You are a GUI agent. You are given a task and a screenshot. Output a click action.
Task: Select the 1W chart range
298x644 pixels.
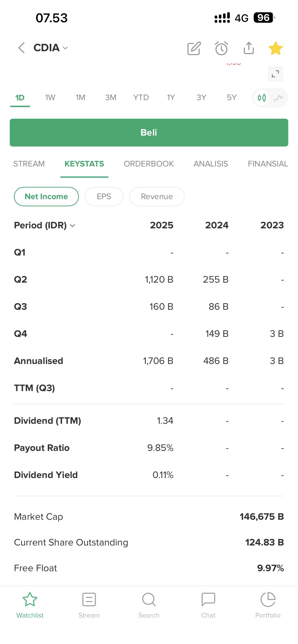(x=50, y=98)
